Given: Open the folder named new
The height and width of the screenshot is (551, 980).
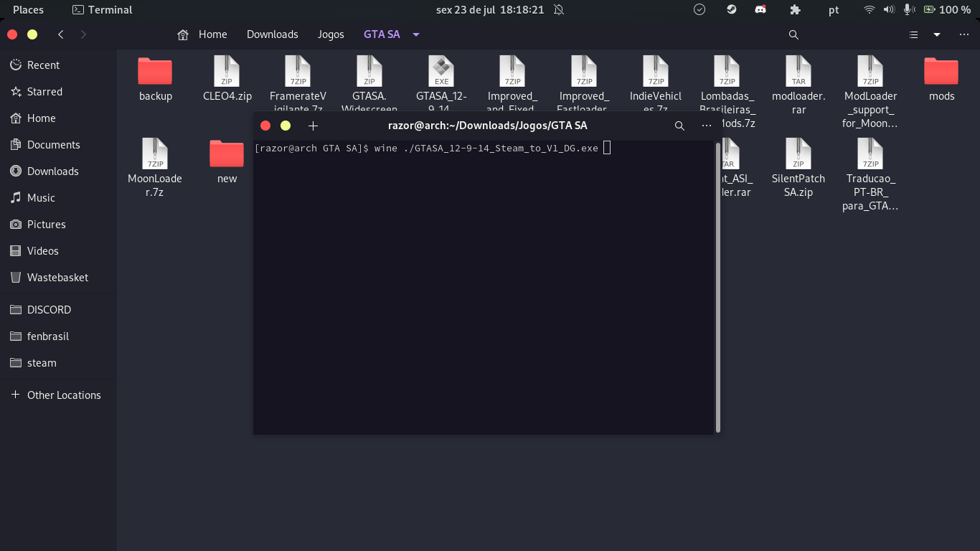Looking at the screenshot, I should pos(227,161).
